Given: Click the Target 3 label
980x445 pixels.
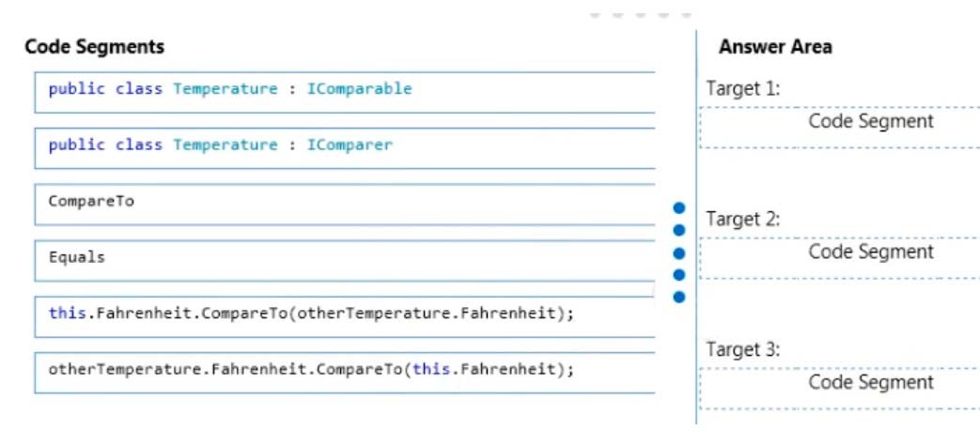Looking at the screenshot, I should [x=743, y=349].
